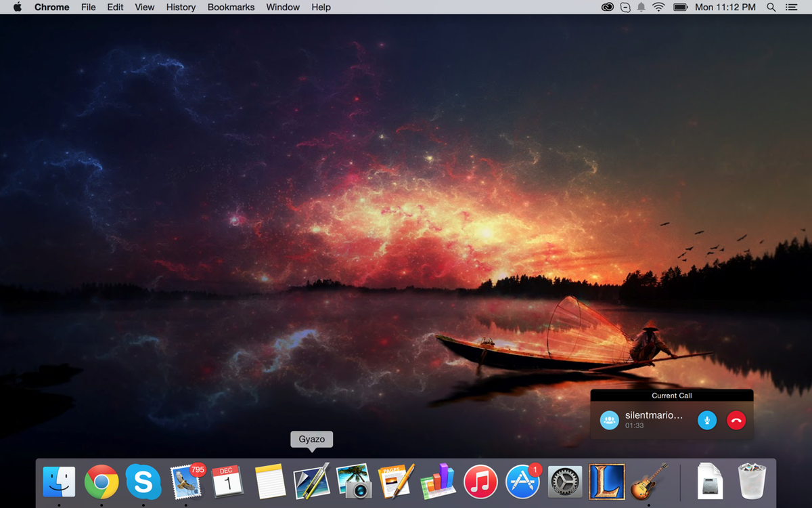The width and height of the screenshot is (812, 508).
Task: Open the Edit menu
Action: (x=115, y=7)
